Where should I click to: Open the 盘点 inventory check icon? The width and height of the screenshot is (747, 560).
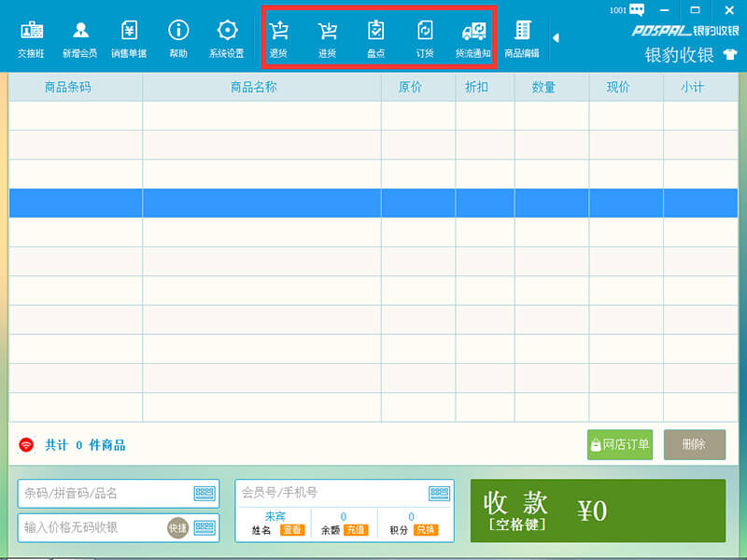[x=375, y=37]
